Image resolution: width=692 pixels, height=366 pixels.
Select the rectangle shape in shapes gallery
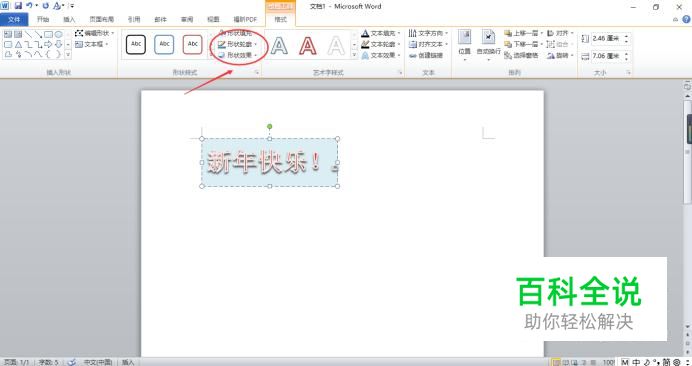click(49, 34)
